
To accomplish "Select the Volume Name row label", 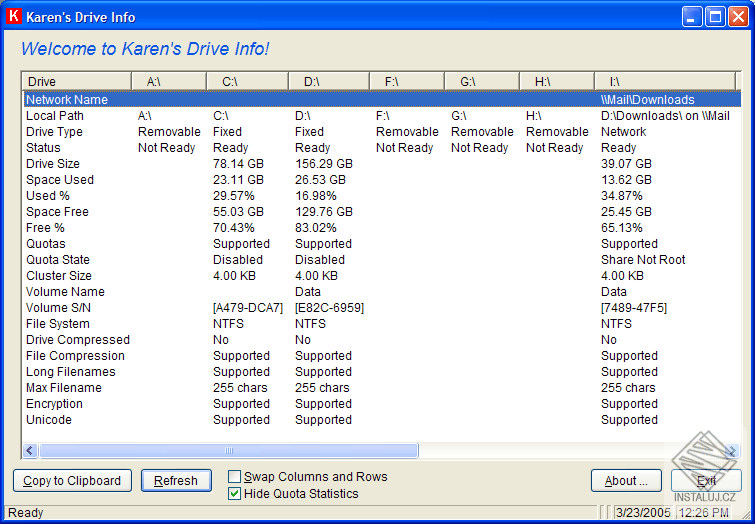I will point(65,291).
